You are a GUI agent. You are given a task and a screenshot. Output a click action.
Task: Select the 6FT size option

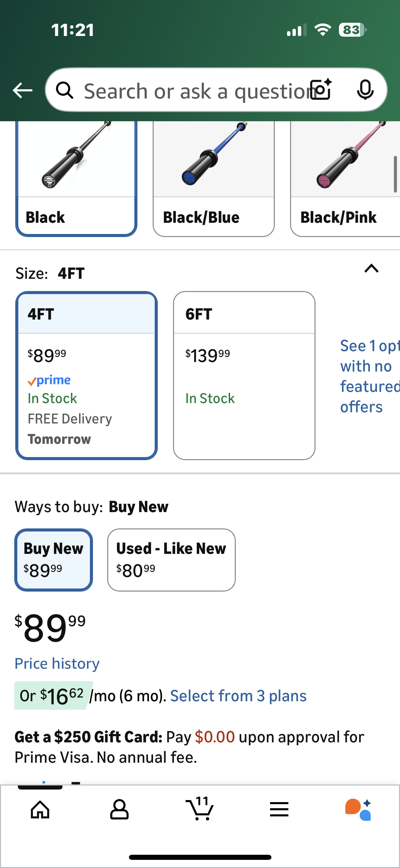pos(244,375)
